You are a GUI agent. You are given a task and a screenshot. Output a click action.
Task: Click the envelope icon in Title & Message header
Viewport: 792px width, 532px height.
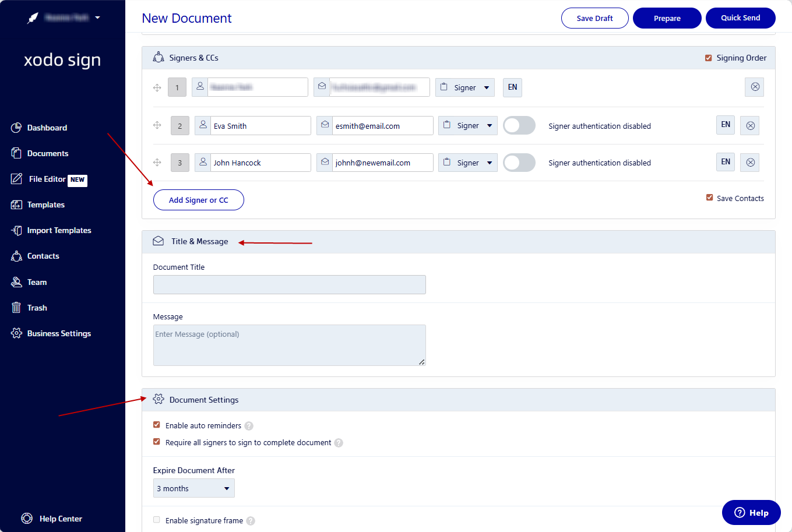click(158, 241)
